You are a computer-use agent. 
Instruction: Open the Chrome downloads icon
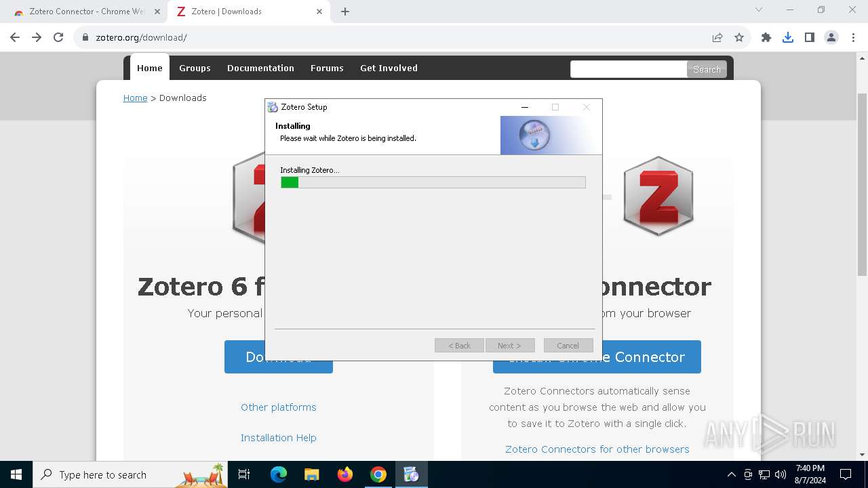(x=788, y=37)
